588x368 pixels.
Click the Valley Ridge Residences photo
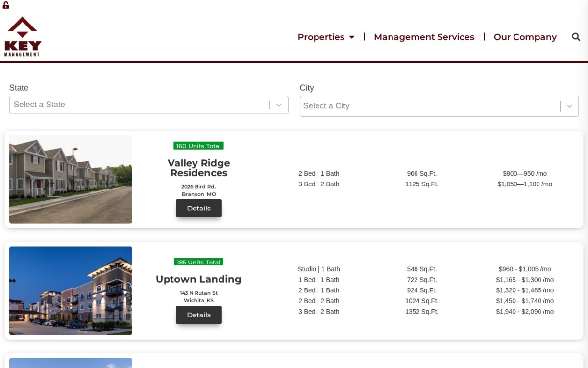[x=71, y=180]
